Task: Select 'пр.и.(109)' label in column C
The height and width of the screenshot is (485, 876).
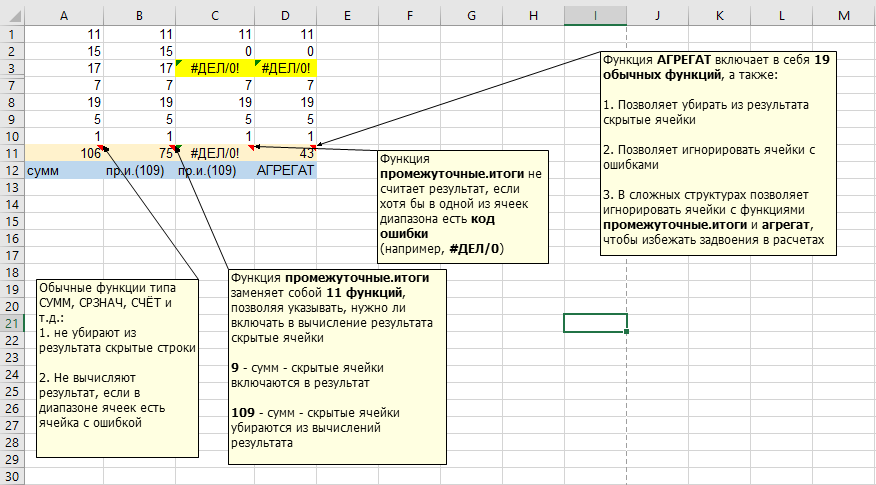Action: 215,170
